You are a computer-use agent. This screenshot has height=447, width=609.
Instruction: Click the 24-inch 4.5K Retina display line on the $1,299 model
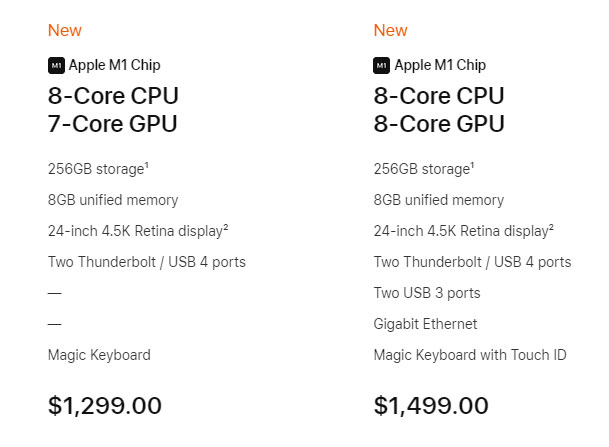[x=135, y=231]
